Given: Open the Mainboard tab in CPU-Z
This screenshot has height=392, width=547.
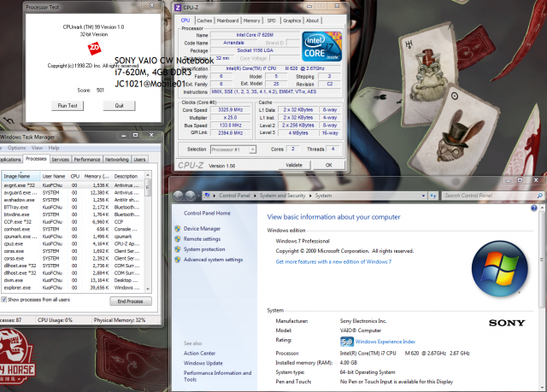Looking at the screenshot, I should pos(228,20).
